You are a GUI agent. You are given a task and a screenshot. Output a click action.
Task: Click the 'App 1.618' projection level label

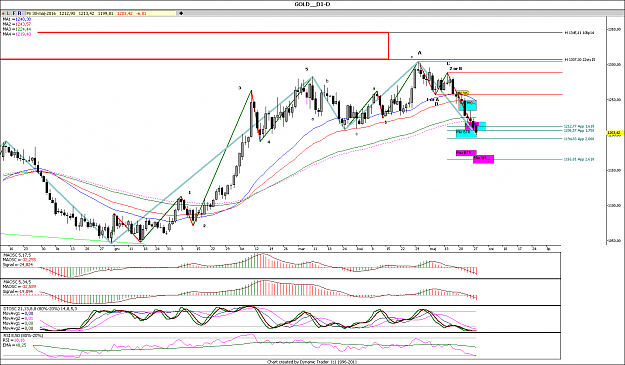[579, 126]
